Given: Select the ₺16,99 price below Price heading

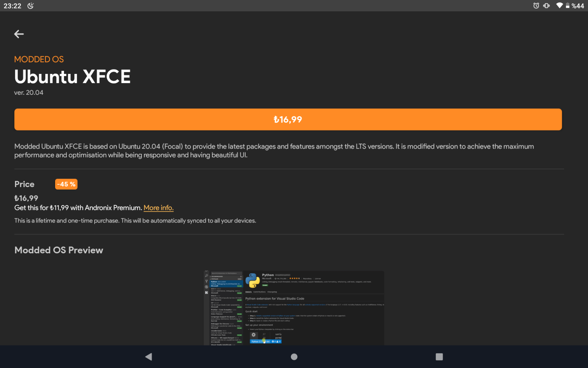Looking at the screenshot, I should pyautogui.click(x=26, y=198).
